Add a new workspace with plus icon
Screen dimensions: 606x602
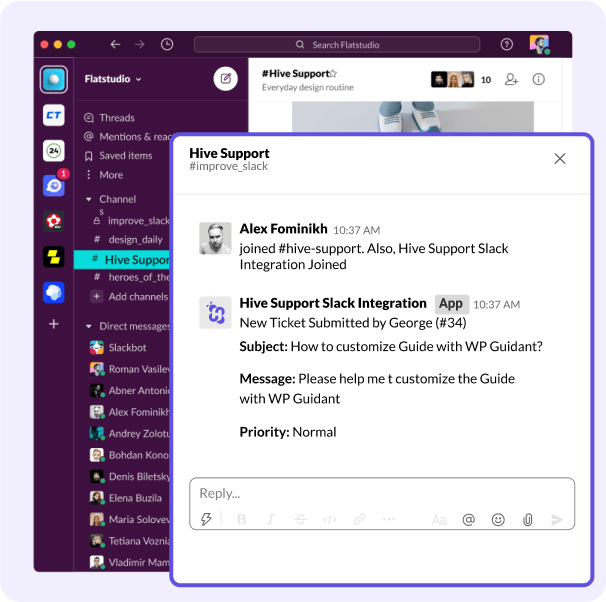click(54, 324)
